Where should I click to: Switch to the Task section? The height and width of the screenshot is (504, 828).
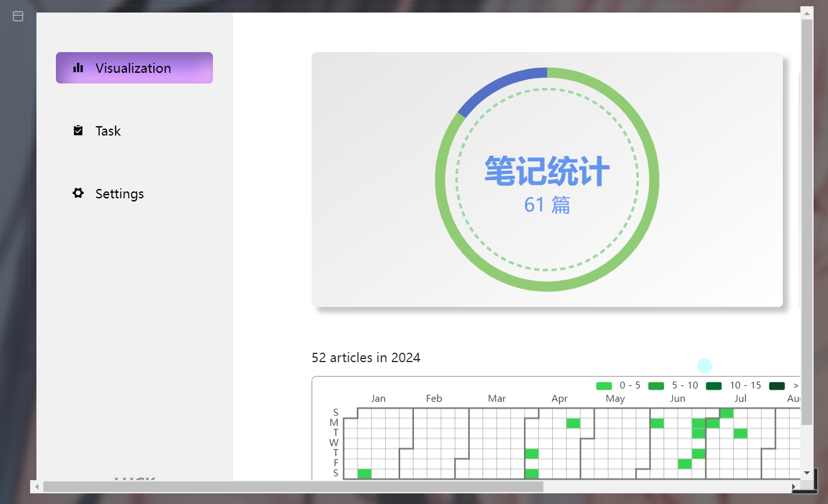[108, 130]
